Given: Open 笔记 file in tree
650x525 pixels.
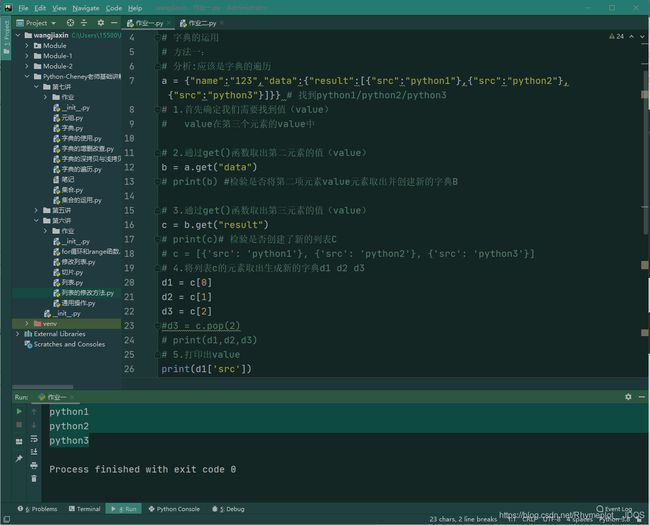Looking at the screenshot, I should [x=64, y=180].
